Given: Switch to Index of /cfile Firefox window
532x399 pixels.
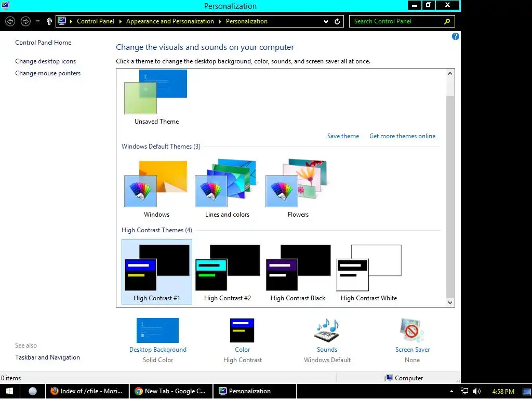Looking at the screenshot, I should [x=87, y=391].
